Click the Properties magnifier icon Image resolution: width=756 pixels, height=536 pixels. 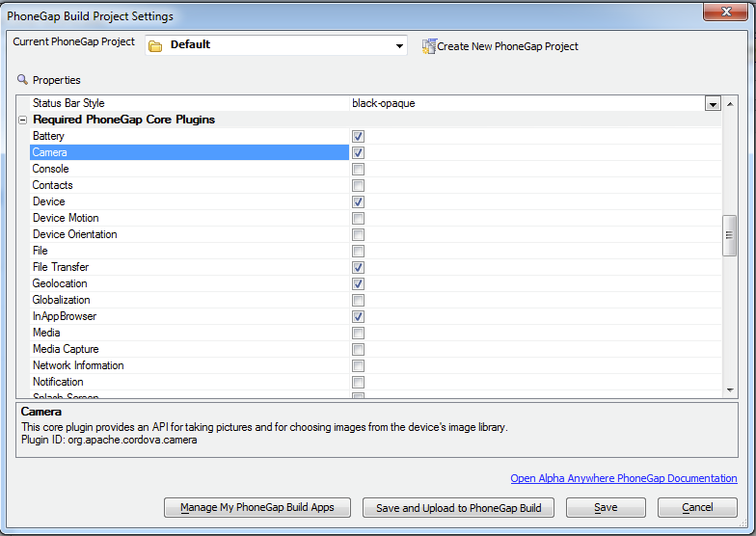pyautogui.click(x=22, y=80)
